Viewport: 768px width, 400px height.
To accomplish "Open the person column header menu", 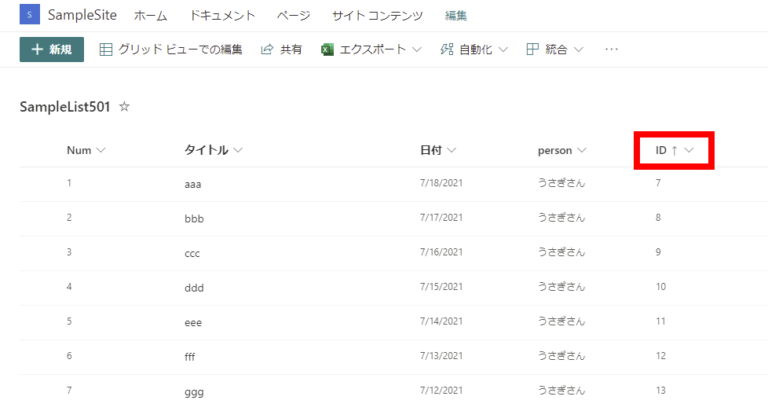I will point(561,150).
